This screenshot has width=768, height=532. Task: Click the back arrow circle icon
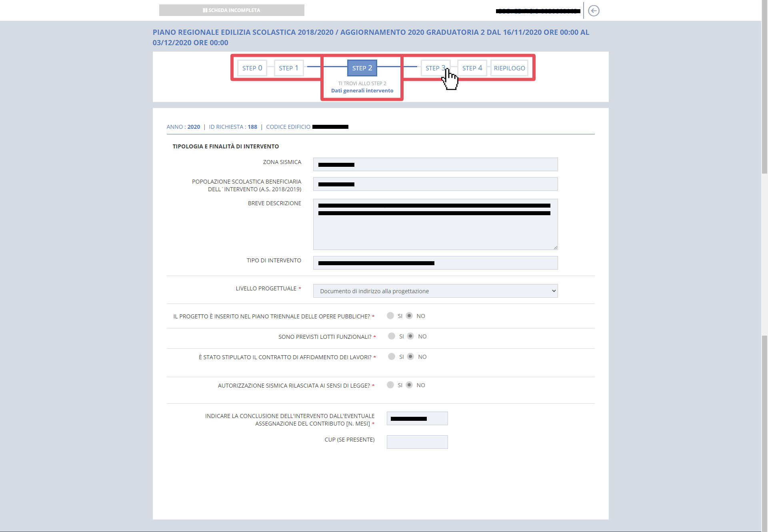click(x=594, y=11)
